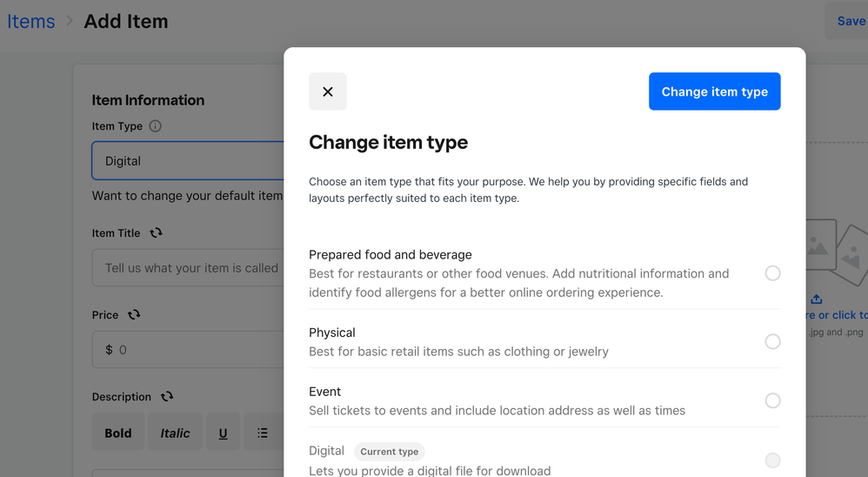
Task: Insert a bulleted list in description
Action: [x=263, y=433]
